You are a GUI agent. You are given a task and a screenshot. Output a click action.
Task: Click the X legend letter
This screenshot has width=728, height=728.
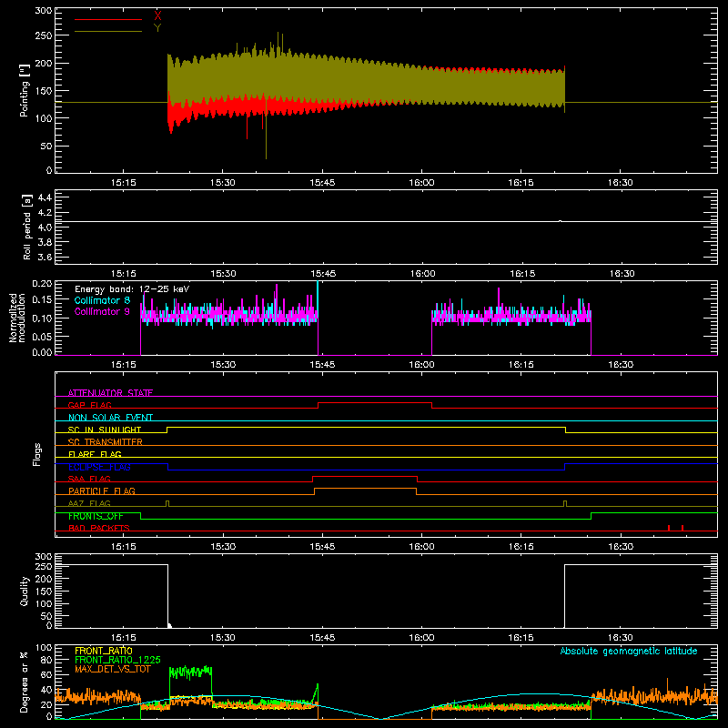pyautogui.click(x=157, y=16)
